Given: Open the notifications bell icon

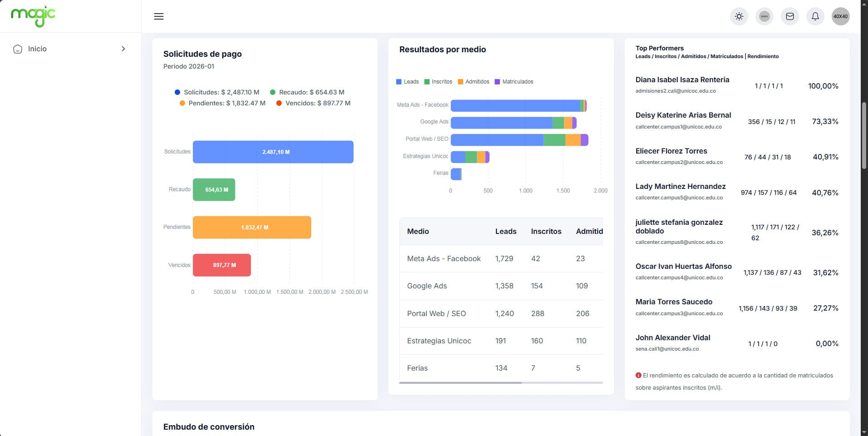Looking at the screenshot, I should pyautogui.click(x=815, y=16).
